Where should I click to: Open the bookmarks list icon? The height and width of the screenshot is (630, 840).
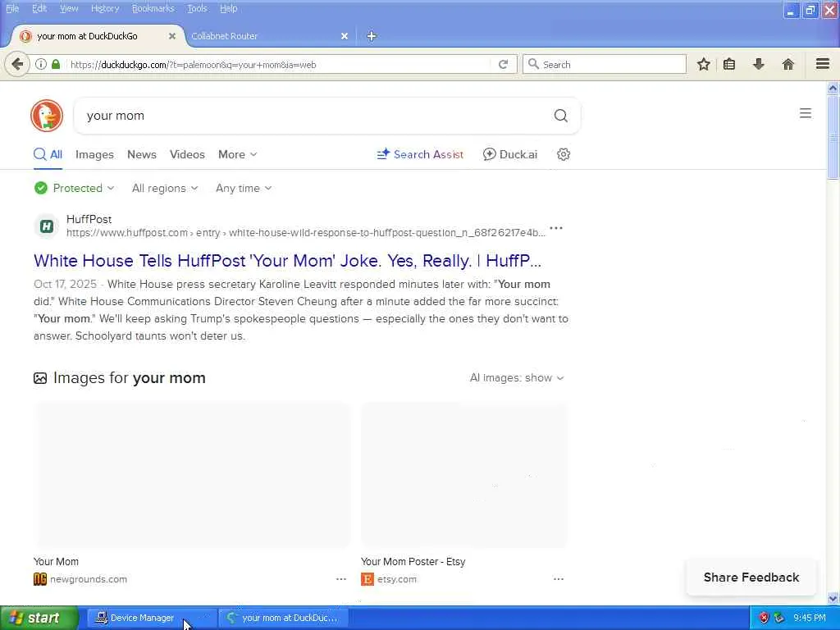point(729,65)
